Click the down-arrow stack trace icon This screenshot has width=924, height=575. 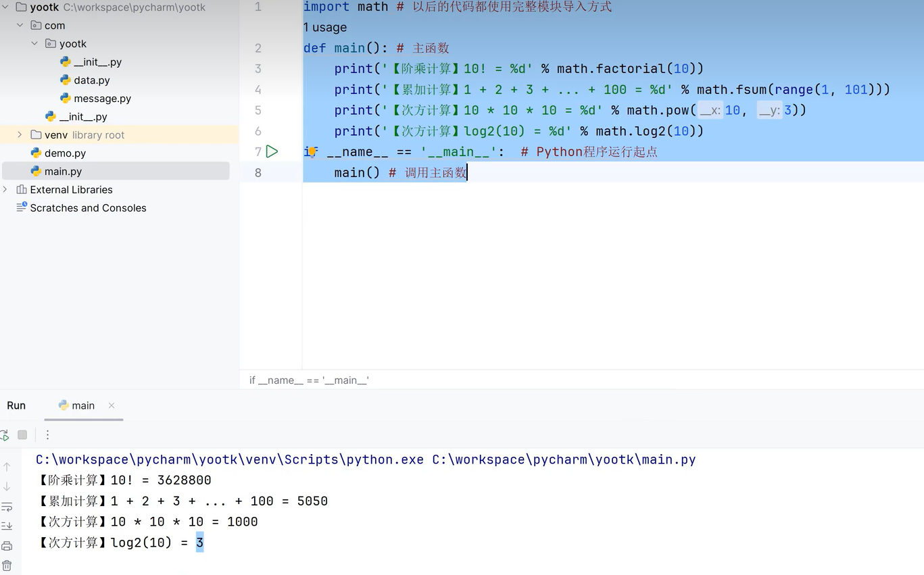7,486
